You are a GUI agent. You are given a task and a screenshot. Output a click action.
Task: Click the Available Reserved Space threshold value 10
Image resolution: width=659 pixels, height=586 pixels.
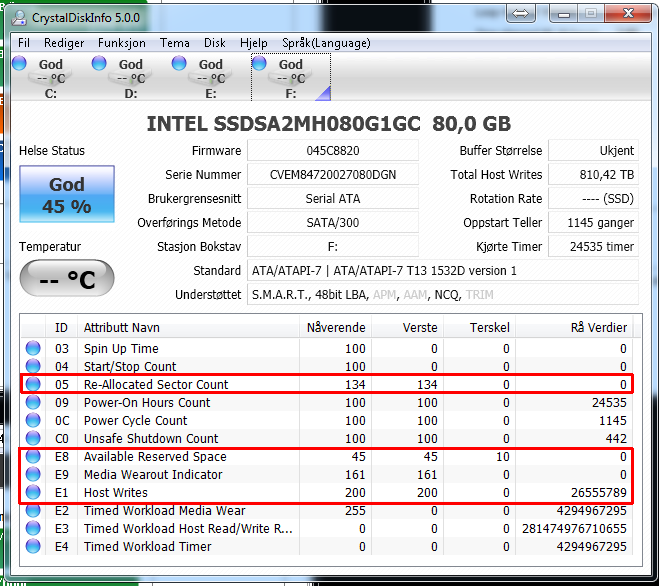pyautogui.click(x=502, y=457)
